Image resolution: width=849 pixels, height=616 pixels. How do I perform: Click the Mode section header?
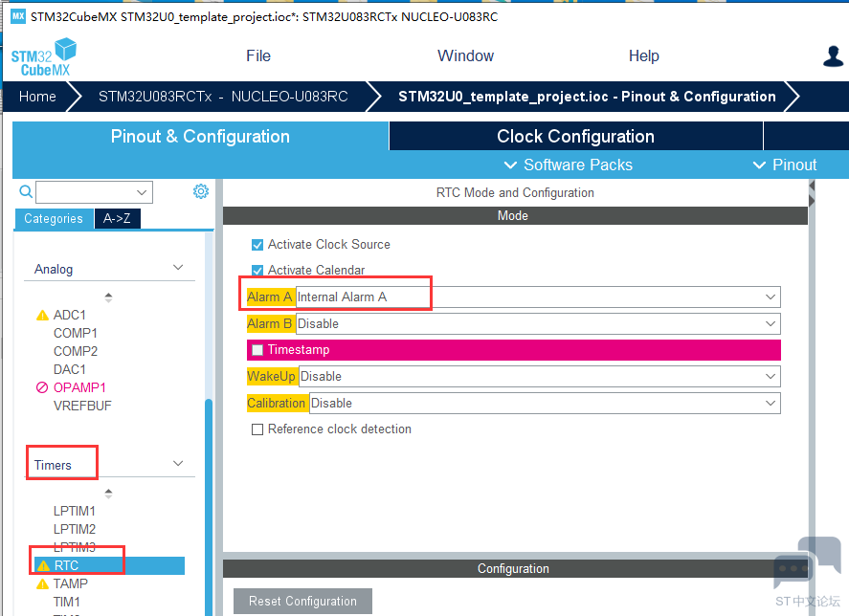point(515,215)
